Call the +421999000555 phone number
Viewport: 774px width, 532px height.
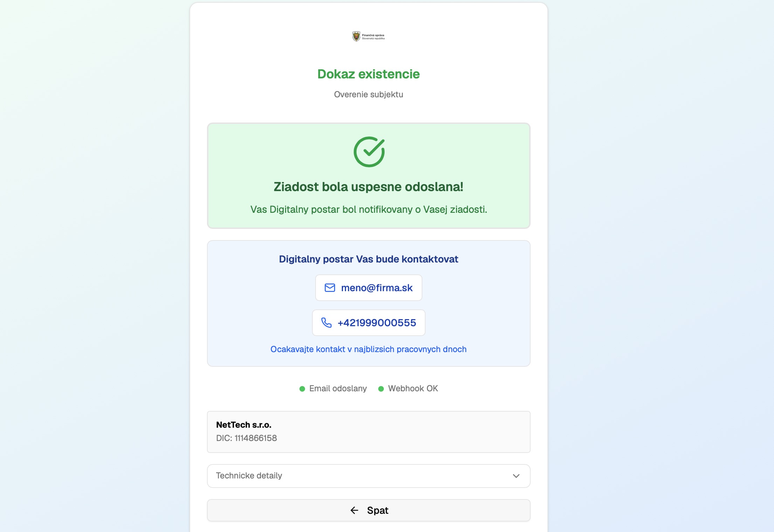click(x=376, y=323)
